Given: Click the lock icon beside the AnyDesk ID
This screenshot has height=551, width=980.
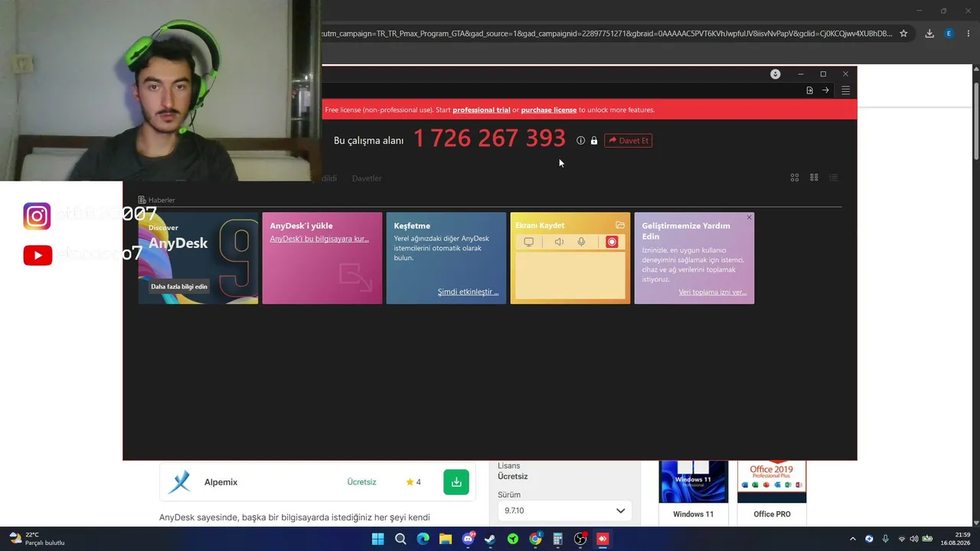Looking at the screenshot, I should tap(593, 141).
